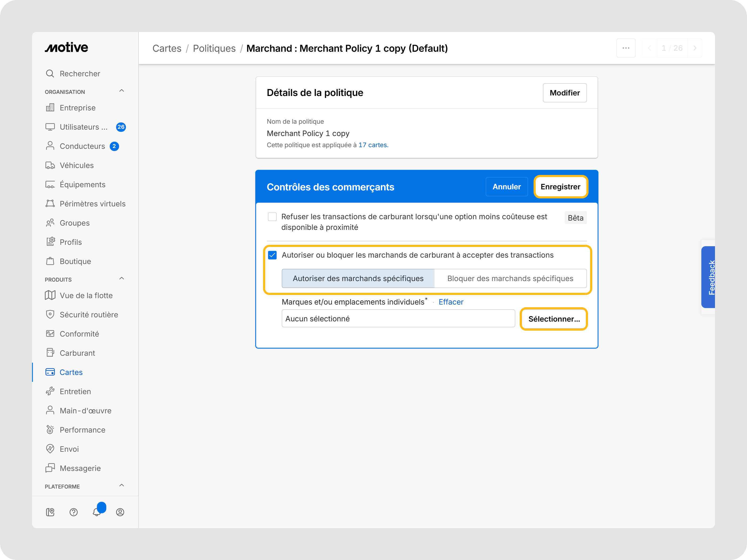
Task: Go to Cartes breadcrumb
Action: click(x=167, y=48)
